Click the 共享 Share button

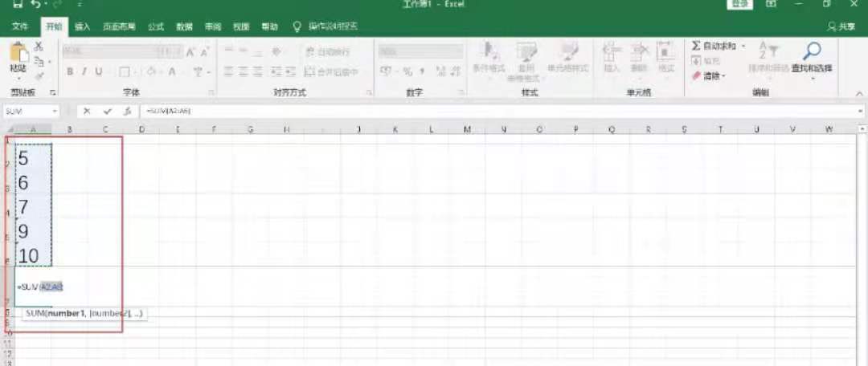[x=842, y=26]
